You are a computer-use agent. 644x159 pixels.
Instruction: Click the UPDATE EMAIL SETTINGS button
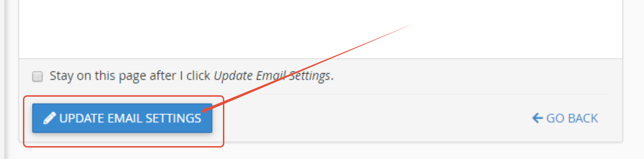(122, 118)
